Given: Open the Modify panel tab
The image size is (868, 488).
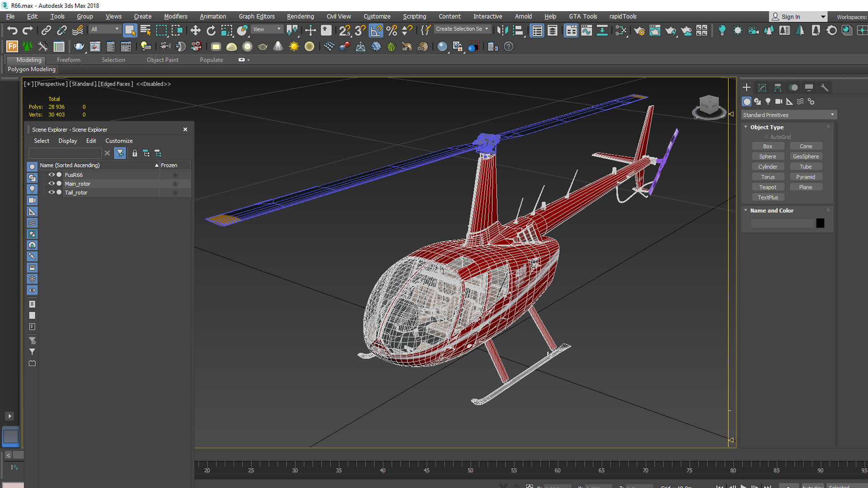Looking at the screenshot, I should [x=762, y=88].
